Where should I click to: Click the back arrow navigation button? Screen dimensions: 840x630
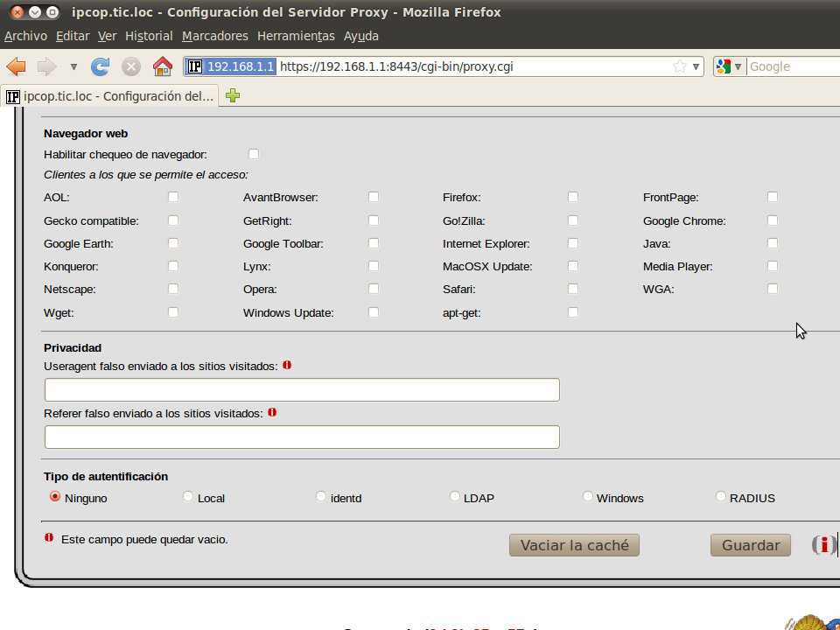coord(16,66)
